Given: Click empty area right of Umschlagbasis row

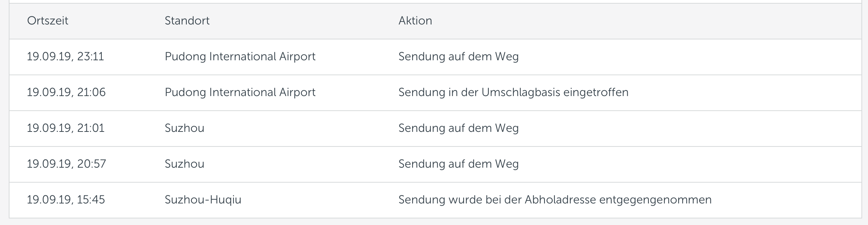Looking at the screenshot, I should tap(744, 93).
